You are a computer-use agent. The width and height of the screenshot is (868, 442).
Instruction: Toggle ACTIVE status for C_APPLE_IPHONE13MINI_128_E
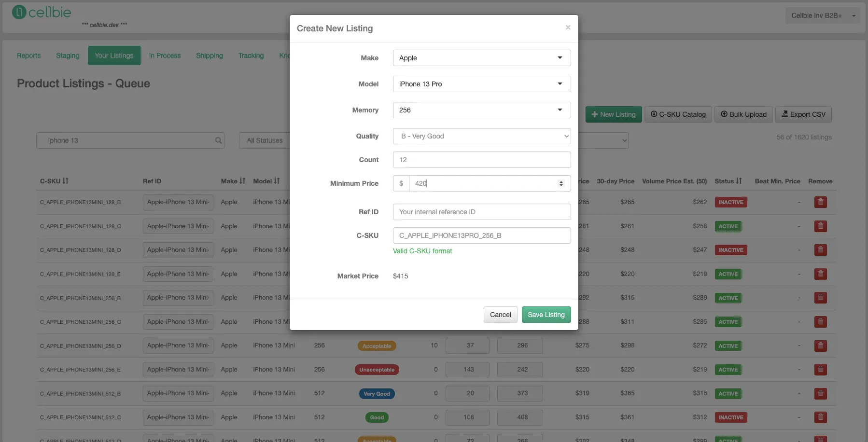click(x=728, y=274)
